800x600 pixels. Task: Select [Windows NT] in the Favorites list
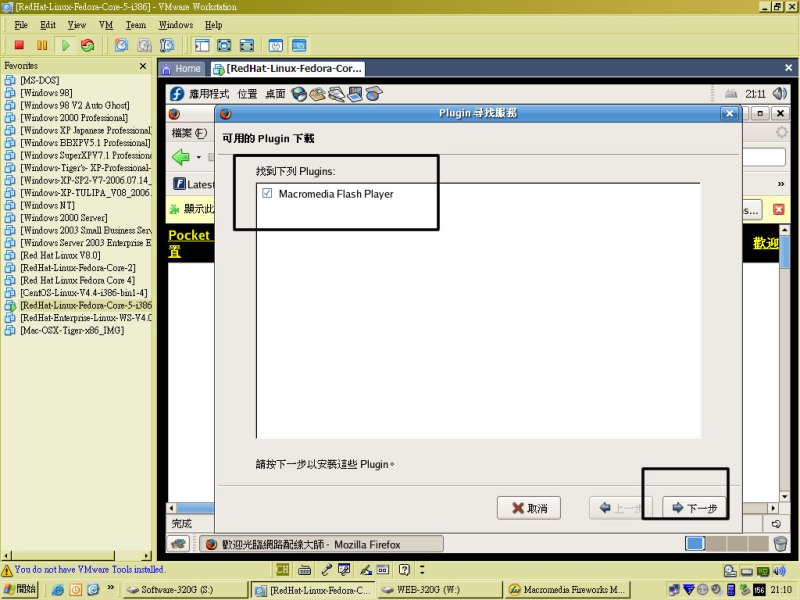tap(47, 206)
